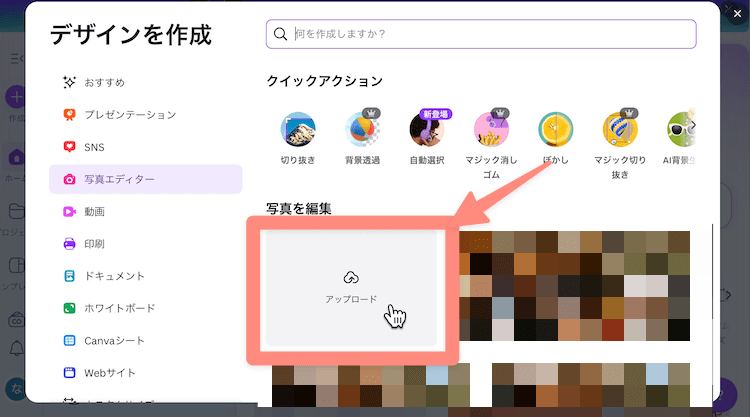Select the マジック切り抜き quick action icon
750x417 pixels.
pyautogui.click(x=620, y=129)
